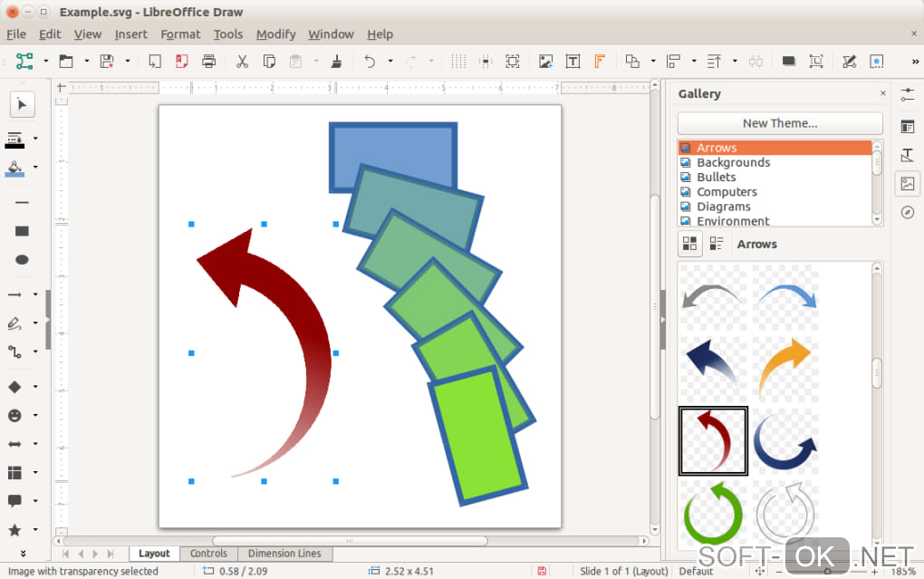Open the Open-file dropdown arrow
Screen dimensions: 924x579
click(87, 61)
